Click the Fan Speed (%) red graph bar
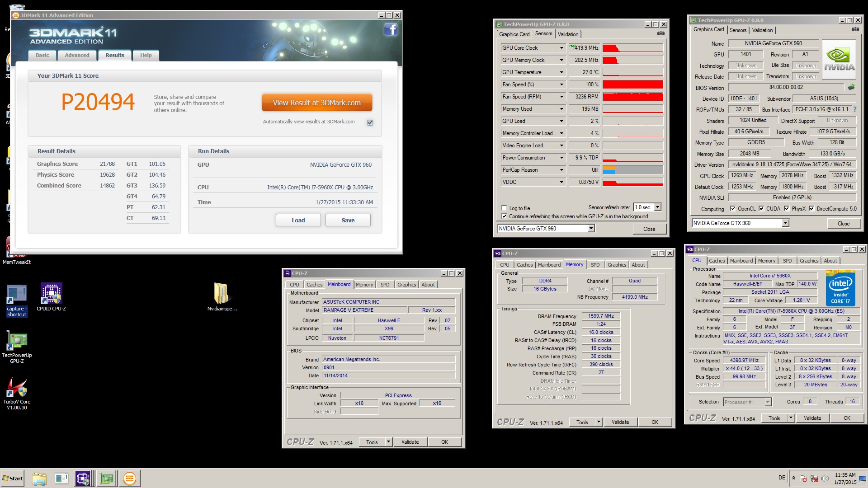 (633, 84)
